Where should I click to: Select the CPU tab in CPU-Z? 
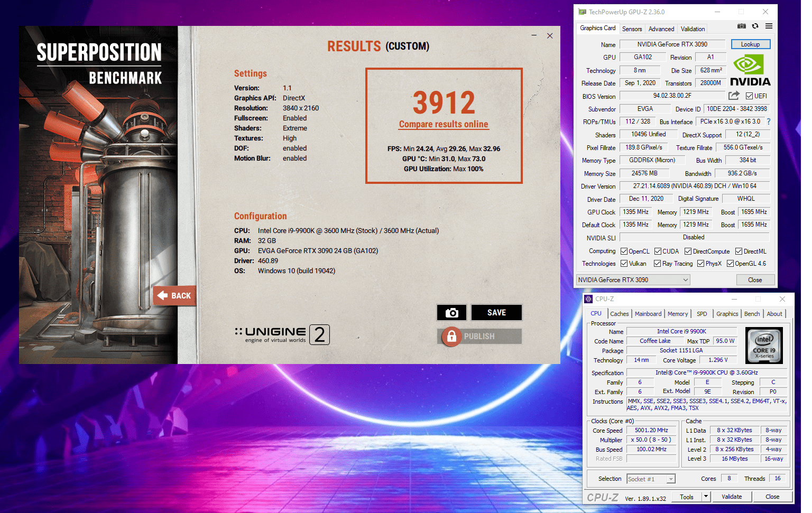596,313
